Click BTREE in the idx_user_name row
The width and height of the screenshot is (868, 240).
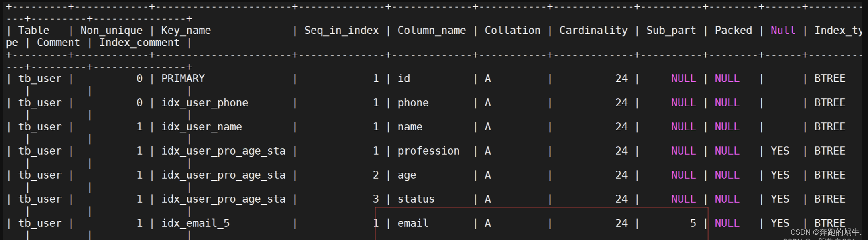(829, 127)
